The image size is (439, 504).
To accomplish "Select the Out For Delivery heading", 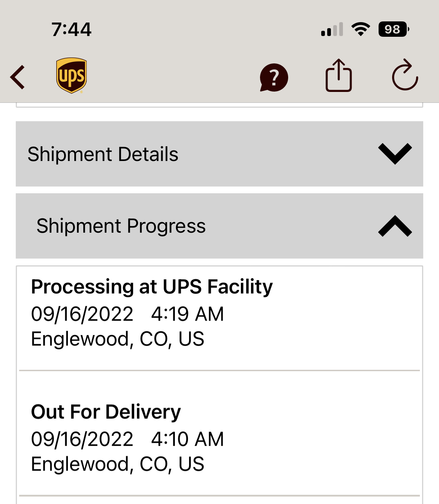I will [x=106, y=412].
